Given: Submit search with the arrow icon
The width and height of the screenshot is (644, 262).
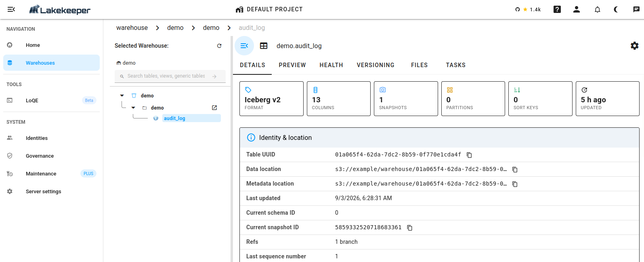Looking at the screenshot, I should [214, 76].
